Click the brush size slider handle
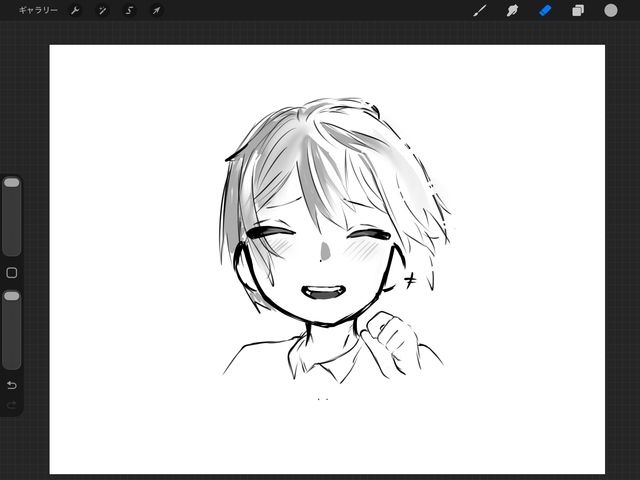Image resolution: width=640 pixels, height=480 pixels. click(x=11, y=182)
